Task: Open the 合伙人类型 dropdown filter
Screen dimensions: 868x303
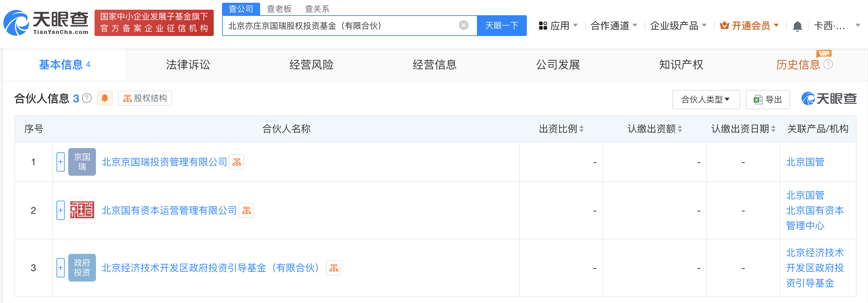Action: tap(706, 100)
